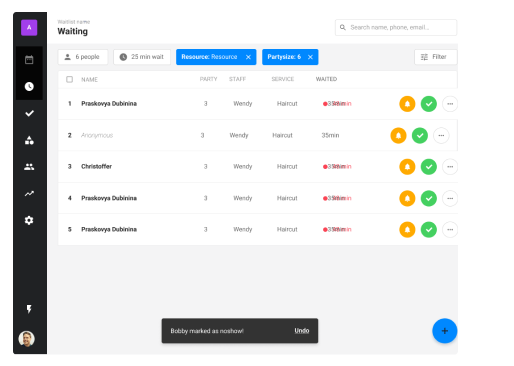
Task: Focus the search name, phone, email field
Action: pos(396,27)
